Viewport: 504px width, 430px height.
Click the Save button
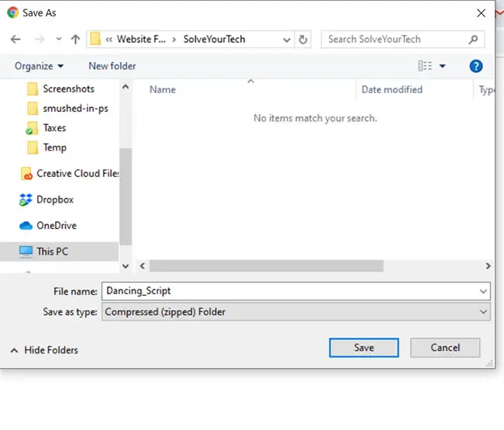(x=364, y=348)
